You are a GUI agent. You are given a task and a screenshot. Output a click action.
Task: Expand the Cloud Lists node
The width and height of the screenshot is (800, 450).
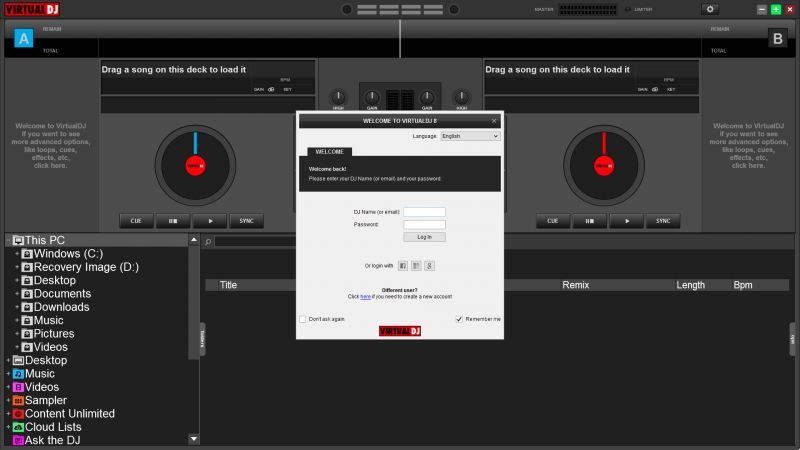(8, 427)
